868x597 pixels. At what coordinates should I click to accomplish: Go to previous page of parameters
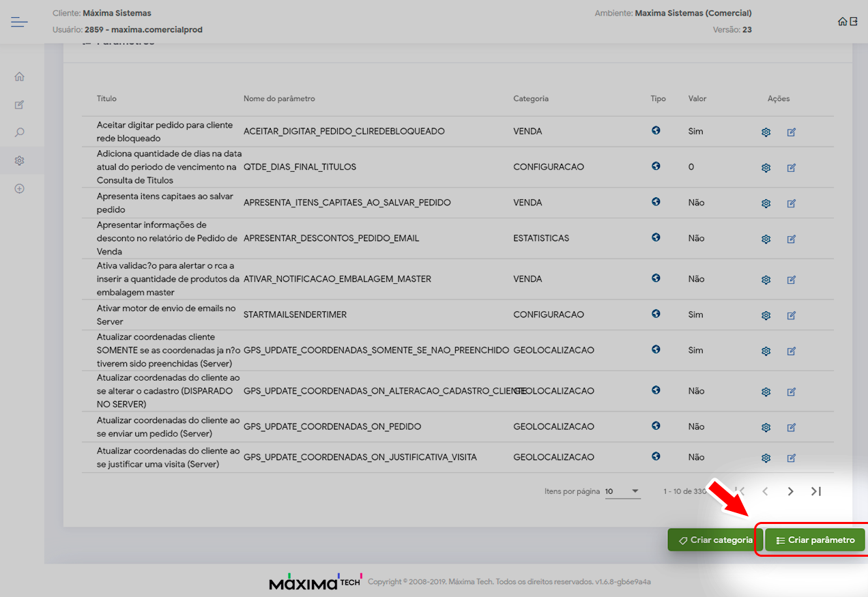tap(765, 491)
